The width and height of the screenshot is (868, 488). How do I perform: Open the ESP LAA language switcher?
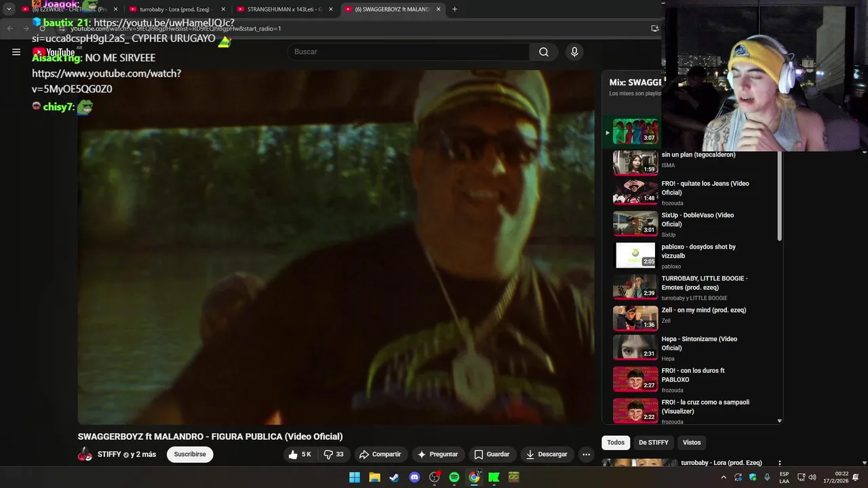pos(784,477)
